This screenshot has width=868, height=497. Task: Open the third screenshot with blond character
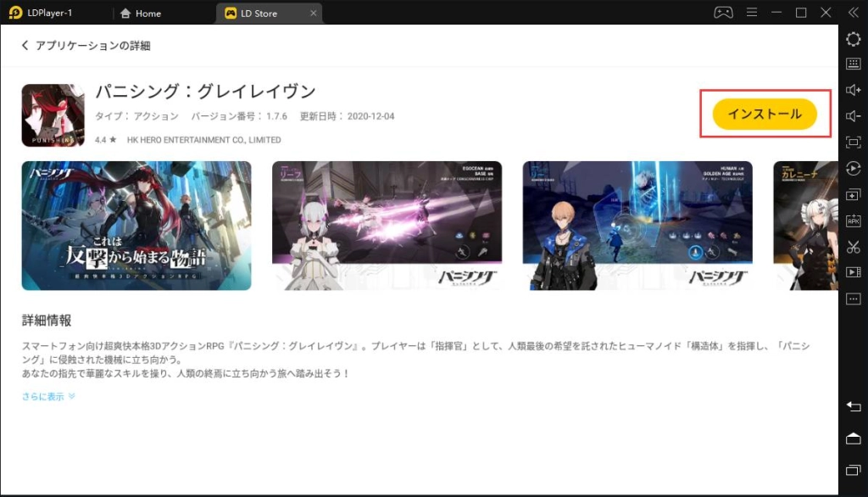click(637, 226)
